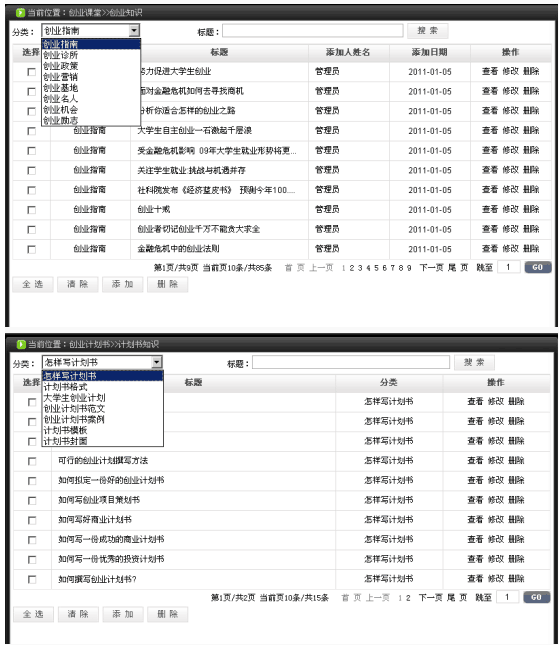The image size is (559, 646).
Task: Open the 怎样写计划书 category dropdown arrow
Action: click(x=157, y=362)
